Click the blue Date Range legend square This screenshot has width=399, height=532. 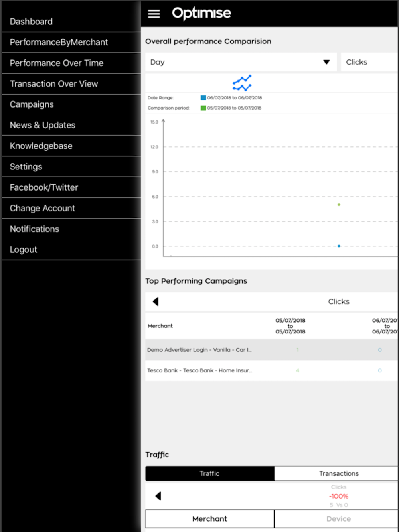point(203,98)
